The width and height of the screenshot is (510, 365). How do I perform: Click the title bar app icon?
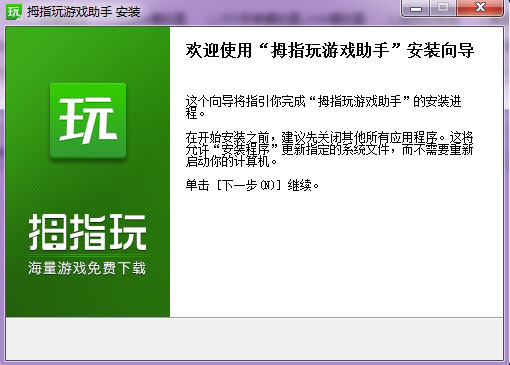(x=14, y=12)
